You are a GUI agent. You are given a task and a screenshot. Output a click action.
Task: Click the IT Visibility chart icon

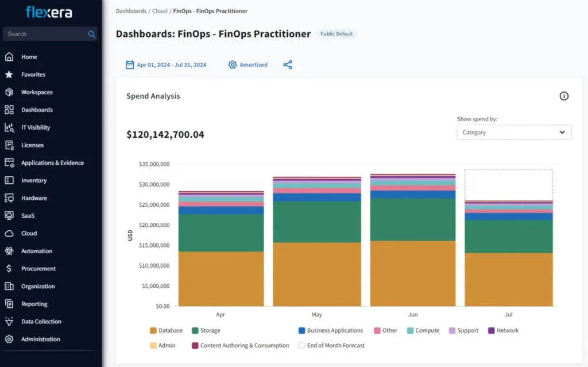(x=9, y=128)
